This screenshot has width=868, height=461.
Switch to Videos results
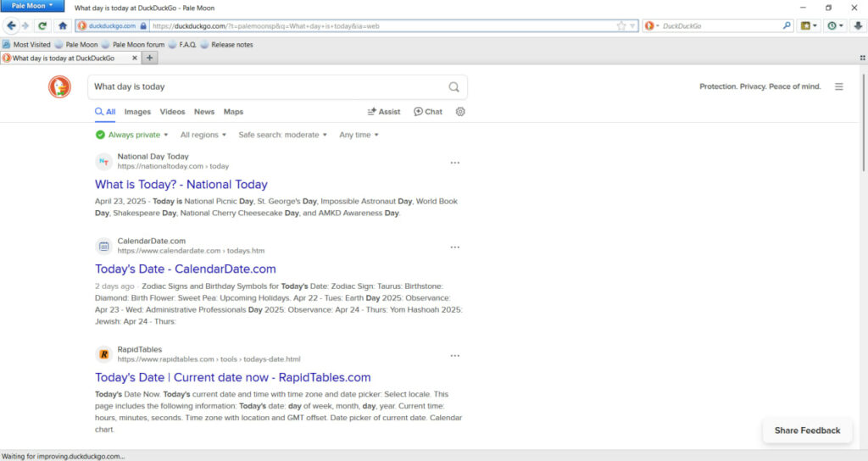pos(172,112)
